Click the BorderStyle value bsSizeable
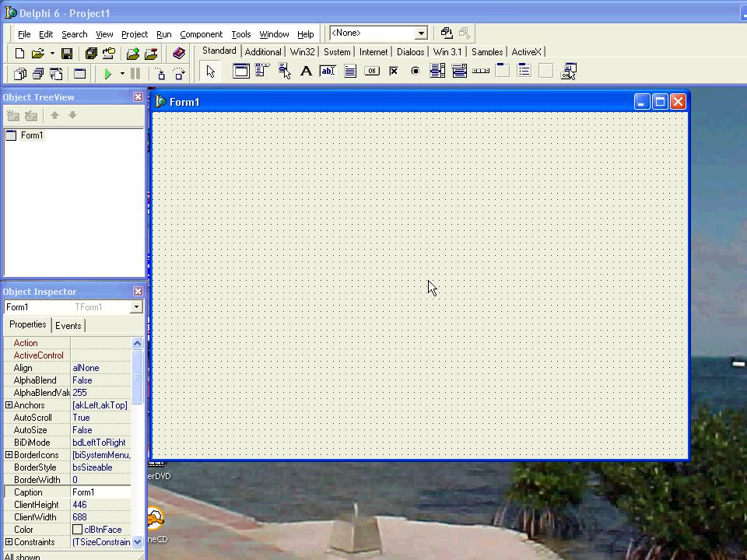This screenshot has height=560, width=747. [x=93, y=467]
